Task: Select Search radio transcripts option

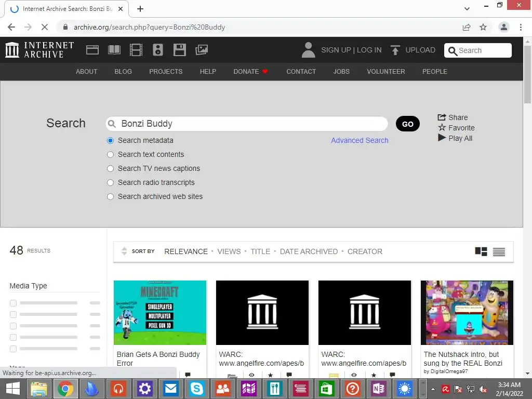Action: point(110,182)
